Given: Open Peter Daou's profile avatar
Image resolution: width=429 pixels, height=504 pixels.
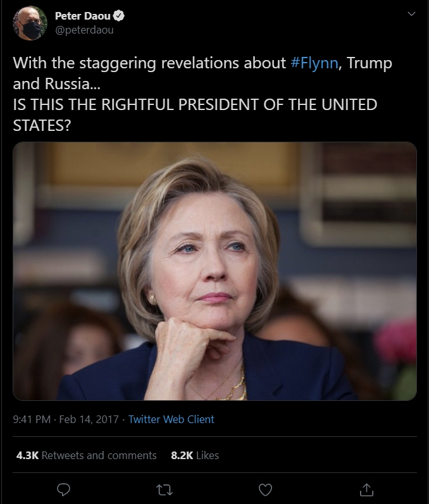Looking at the screenshot, I should click(x=30, y=23).
